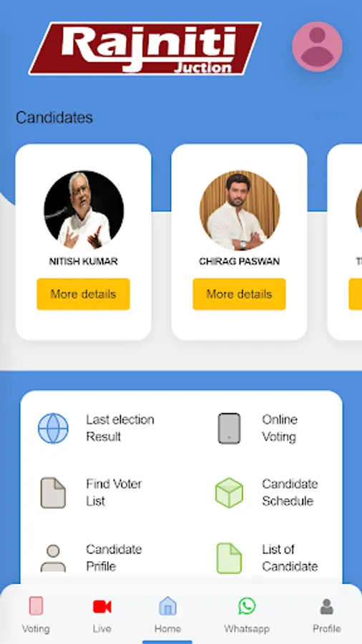The image size is (362, 644).
Task: Click More details under Nitish Kumar
Action: (83, 294)
